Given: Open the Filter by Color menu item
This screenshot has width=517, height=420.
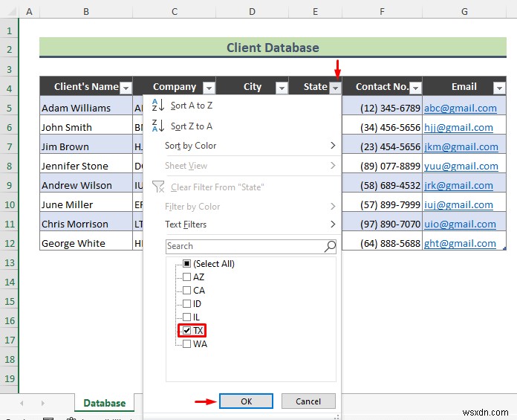Looking at the screenshot, I should click(x=242, y=207).
